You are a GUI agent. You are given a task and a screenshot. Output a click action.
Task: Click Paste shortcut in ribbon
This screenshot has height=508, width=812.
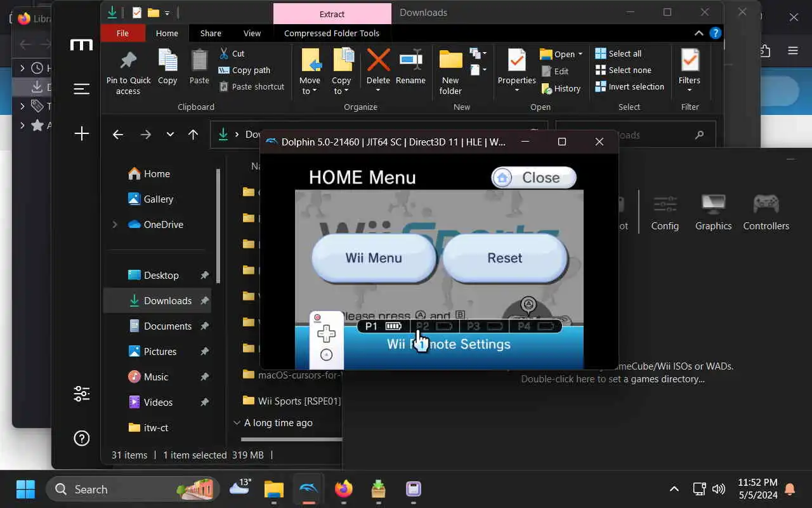click(251, 86)
